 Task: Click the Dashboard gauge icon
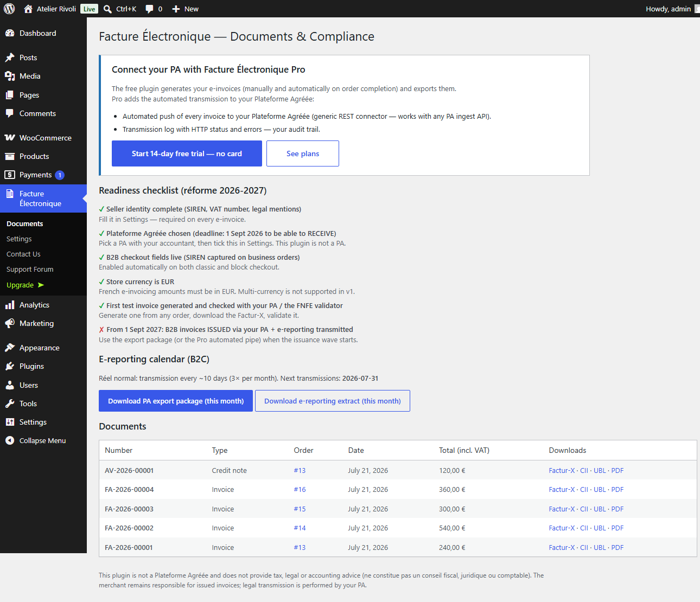click(10, 33)
